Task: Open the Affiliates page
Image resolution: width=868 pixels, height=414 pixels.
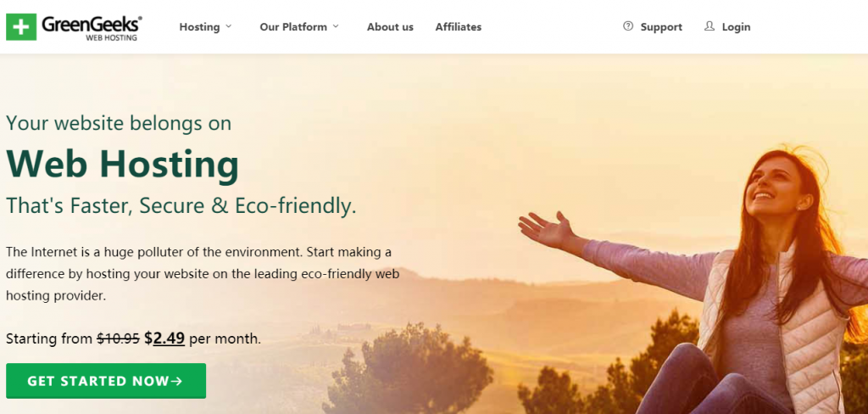Action: click(x=459, y=26)
